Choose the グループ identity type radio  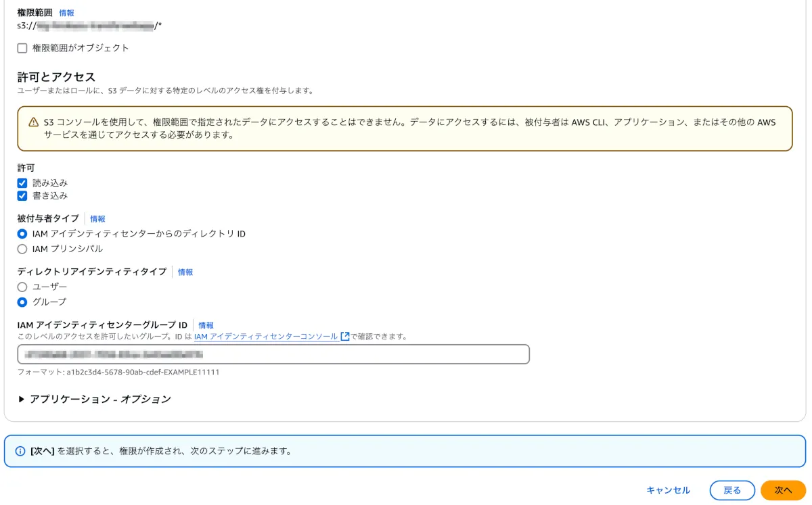(x=22, y=302)
